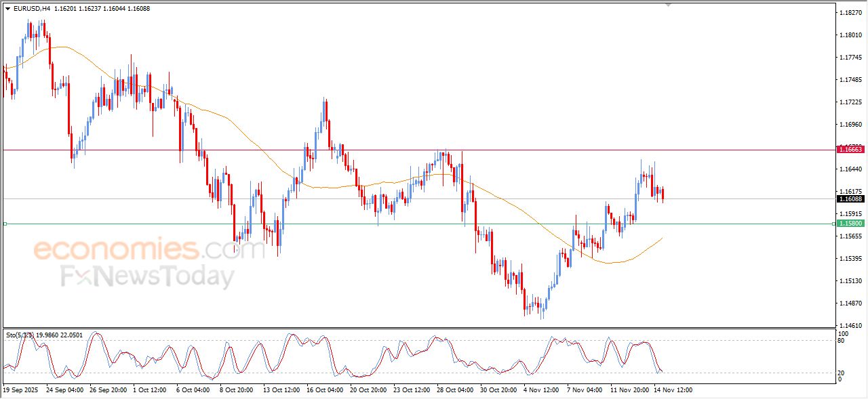Click the 13 Oct 12:00 date label
Screen dimensions: 868x399
(282, 390)
